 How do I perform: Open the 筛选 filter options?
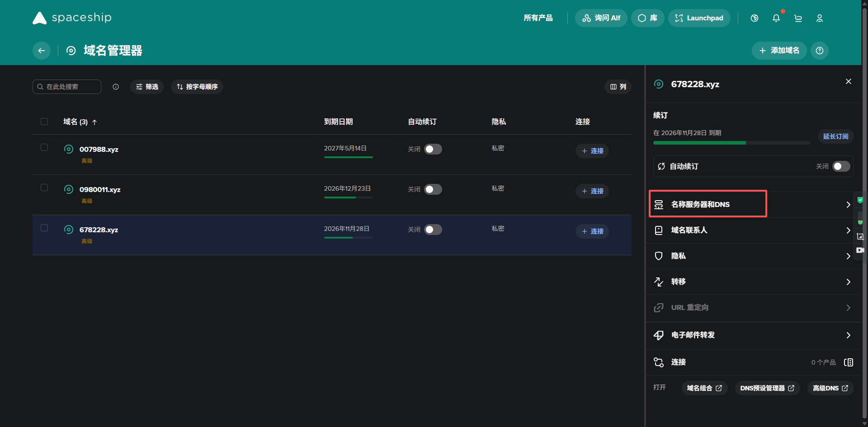(147, 87)
